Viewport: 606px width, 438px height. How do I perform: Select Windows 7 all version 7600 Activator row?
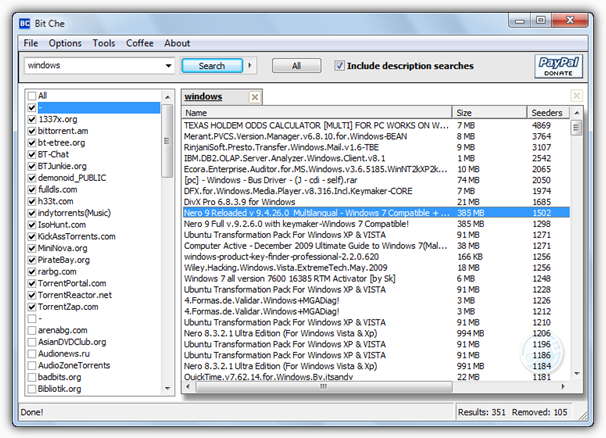[376, 278]
